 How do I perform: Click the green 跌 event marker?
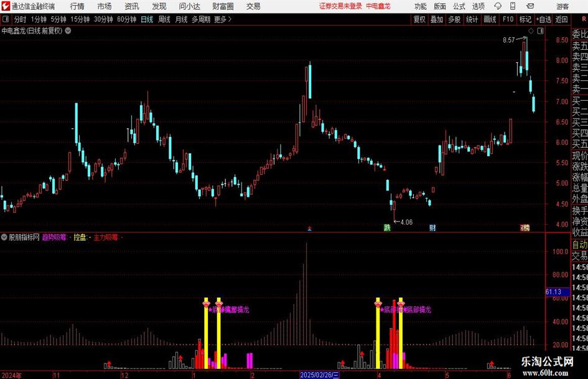[x=387, y=227]
